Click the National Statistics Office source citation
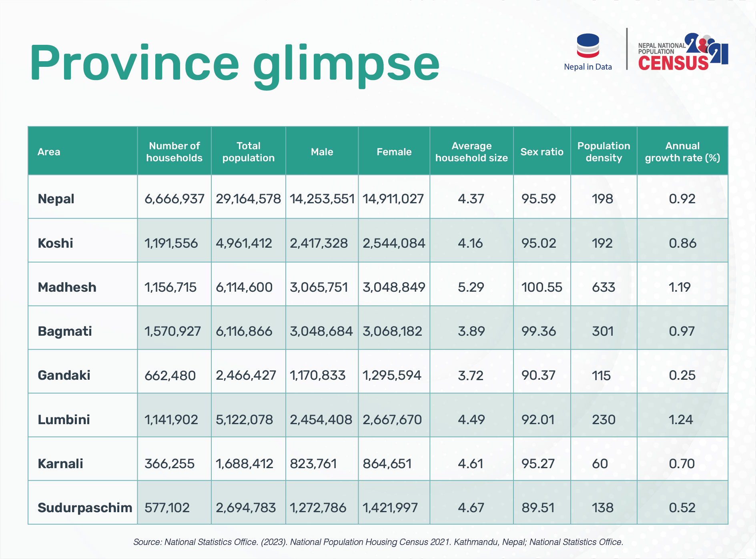 (x=378, y=542)
